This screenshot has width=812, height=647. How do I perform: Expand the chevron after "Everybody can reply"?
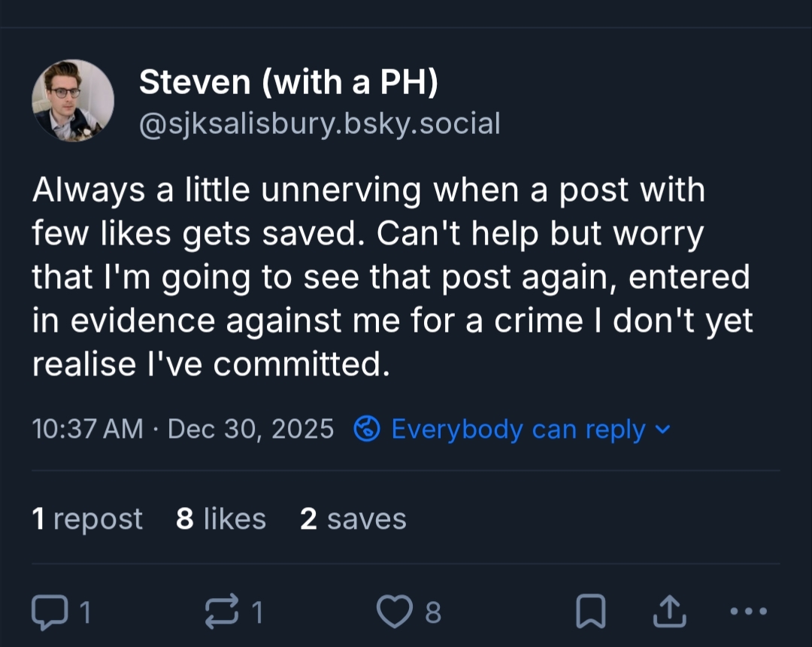pos(662,430)
